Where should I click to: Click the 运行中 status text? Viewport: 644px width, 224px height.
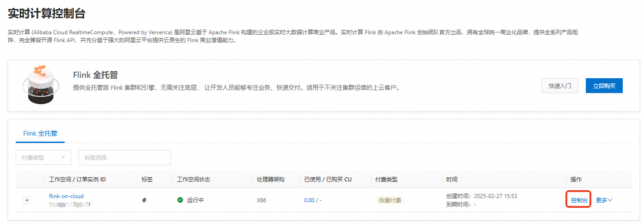[195, 200]
